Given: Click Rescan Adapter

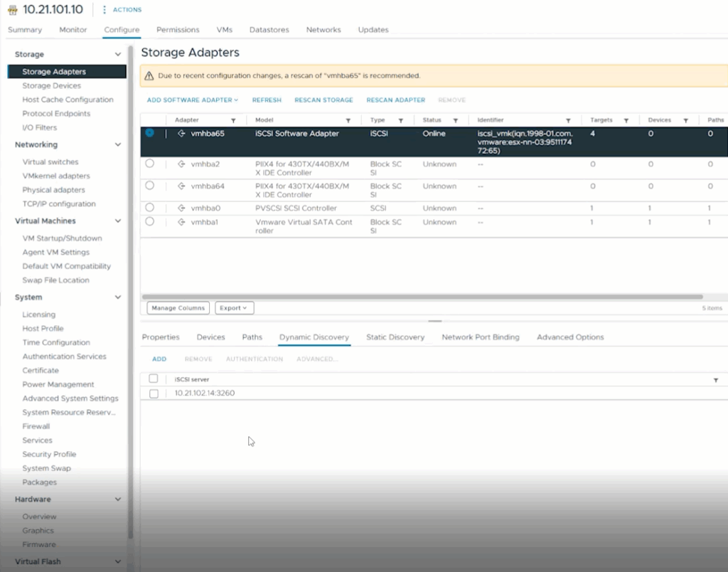Looking at the screenshot, I should coord(395,100).
